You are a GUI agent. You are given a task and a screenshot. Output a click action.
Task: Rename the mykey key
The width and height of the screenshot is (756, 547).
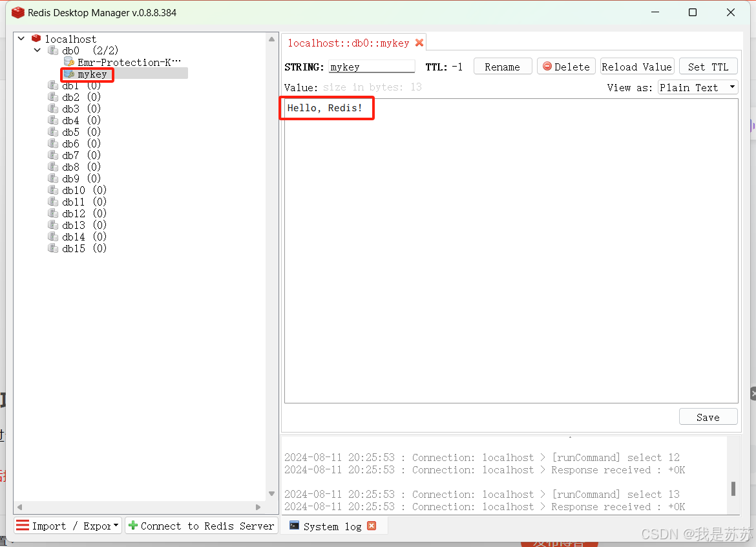(x=503, y=67)
